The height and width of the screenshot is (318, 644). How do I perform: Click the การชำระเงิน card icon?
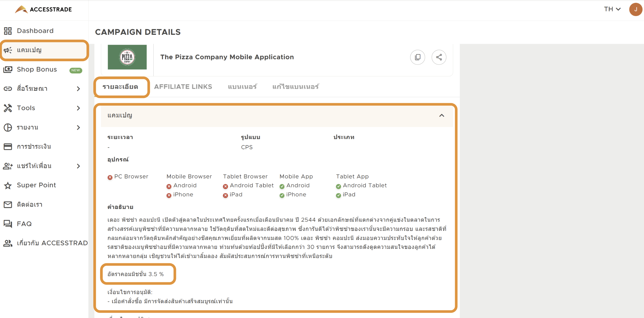pyautogui.click(x=8, y=147)
